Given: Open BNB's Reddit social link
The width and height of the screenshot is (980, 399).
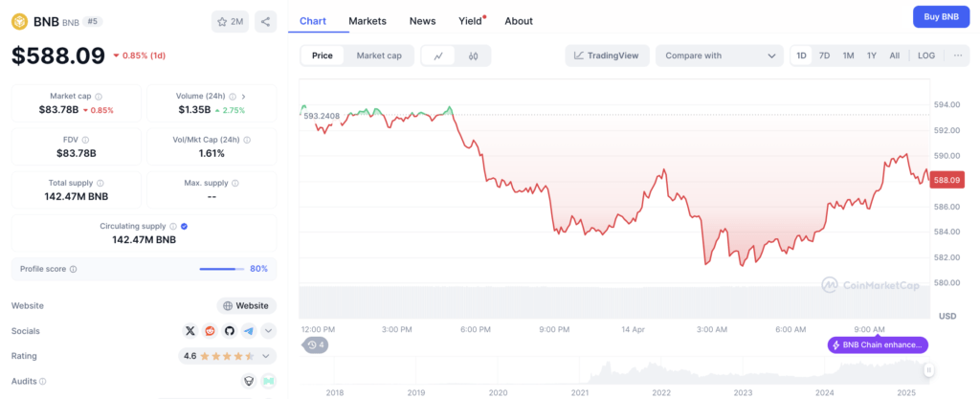Looking at the screenshot, I should point(210,331).
